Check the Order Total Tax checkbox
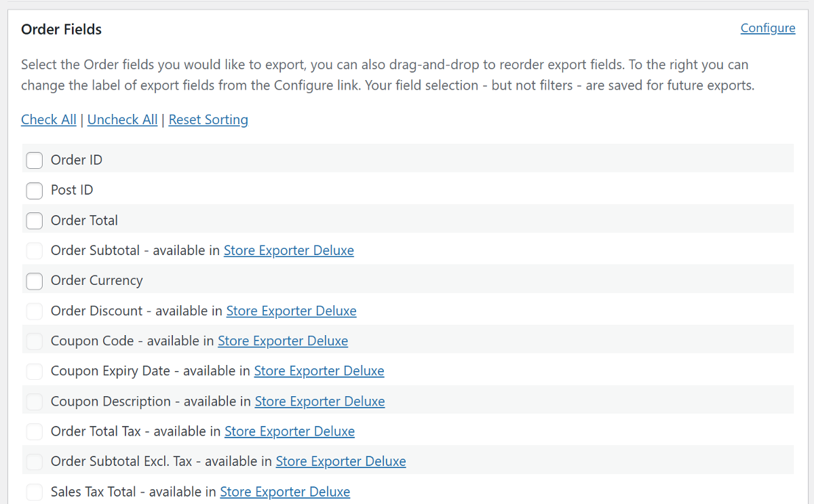Screen dimensions: 814x504 point(34,431)
